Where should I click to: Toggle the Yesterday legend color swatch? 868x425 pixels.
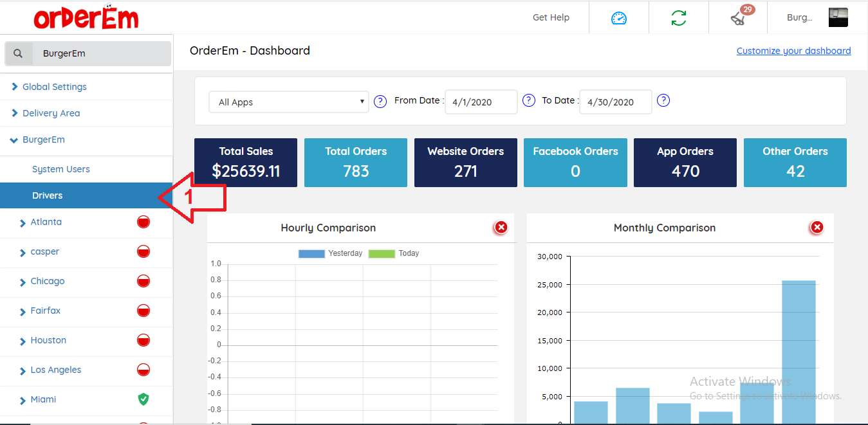[x=311, y=253]
